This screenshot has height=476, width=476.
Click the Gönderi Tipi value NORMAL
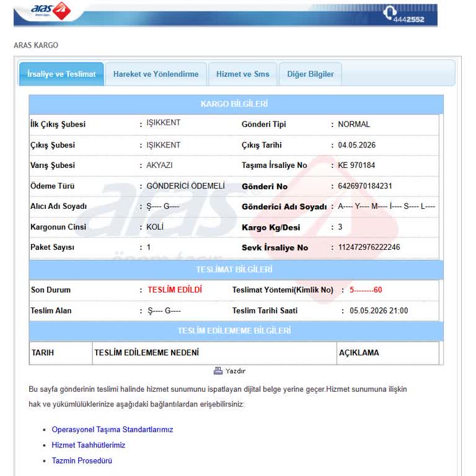click(354, 124)
